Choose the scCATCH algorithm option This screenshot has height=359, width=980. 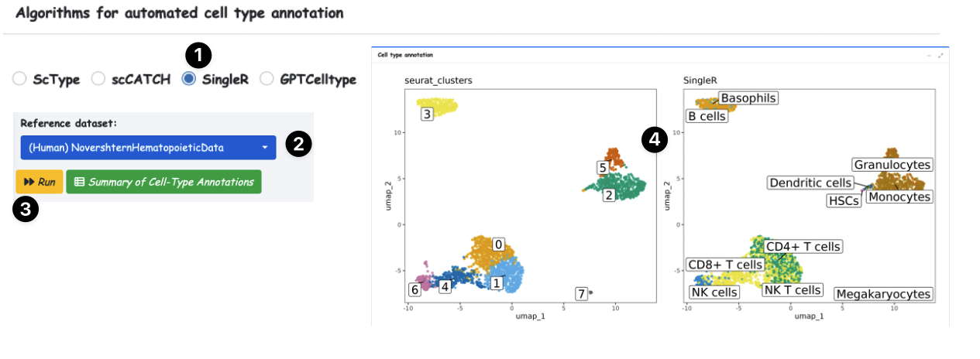(98, 79)
